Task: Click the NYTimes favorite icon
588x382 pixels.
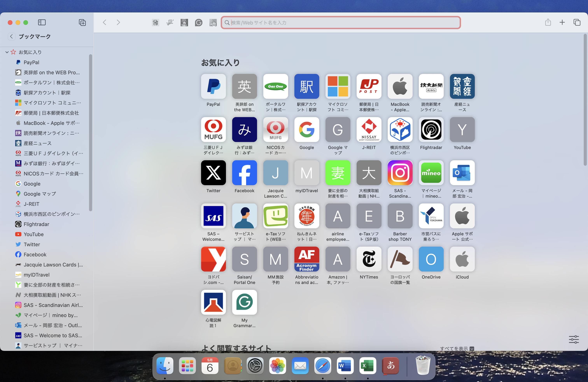Action: pyautogui.click(x=369, y=259)
